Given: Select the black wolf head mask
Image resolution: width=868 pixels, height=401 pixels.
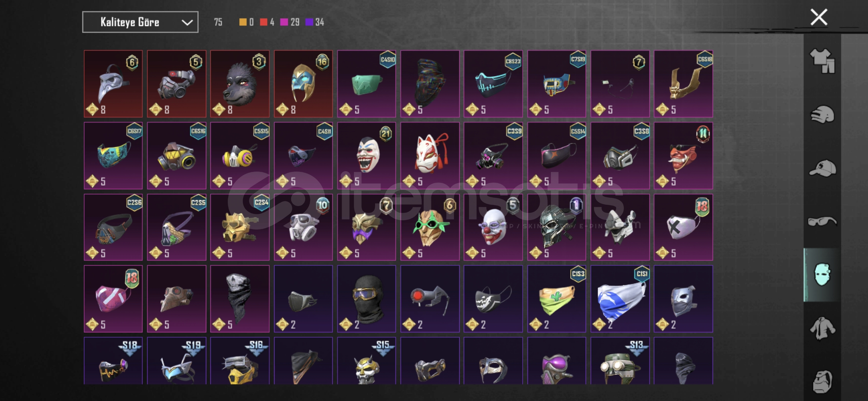Looking at the screenshot, I should (x=240, y=84).
